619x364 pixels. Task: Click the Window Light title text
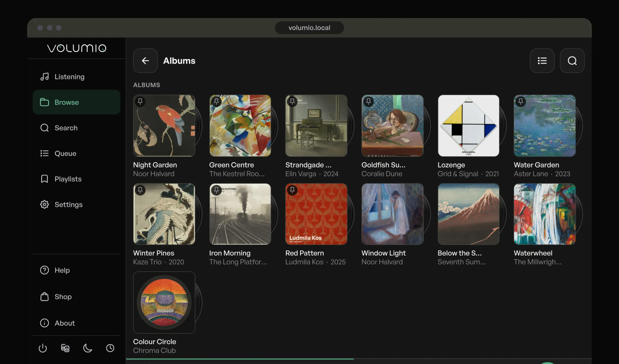tap(383, 253)
